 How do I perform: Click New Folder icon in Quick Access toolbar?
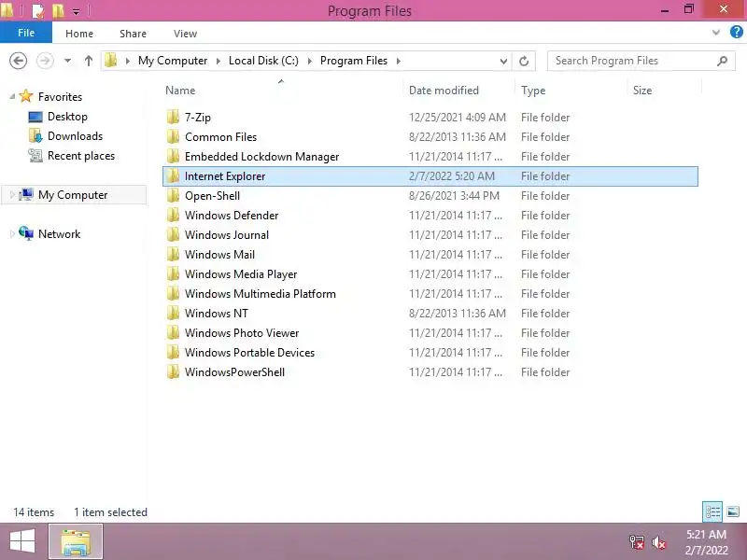(x=58, y=10)
